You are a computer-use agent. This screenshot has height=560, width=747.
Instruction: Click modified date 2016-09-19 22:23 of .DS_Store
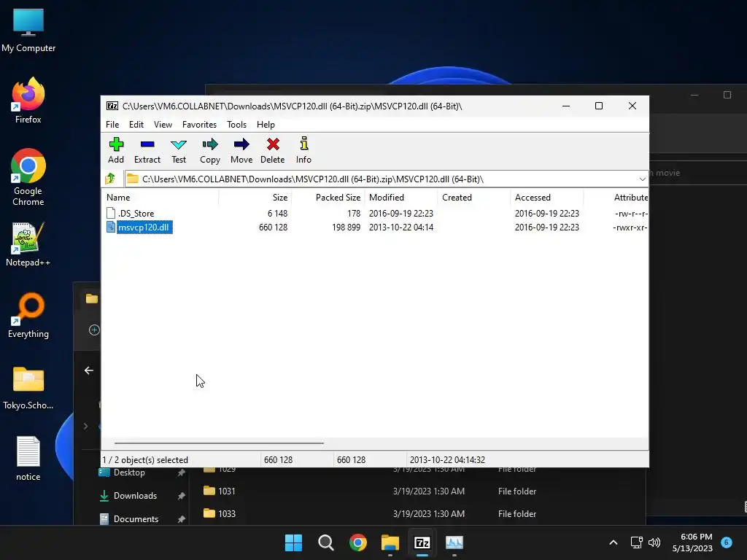tap(401, 214)
